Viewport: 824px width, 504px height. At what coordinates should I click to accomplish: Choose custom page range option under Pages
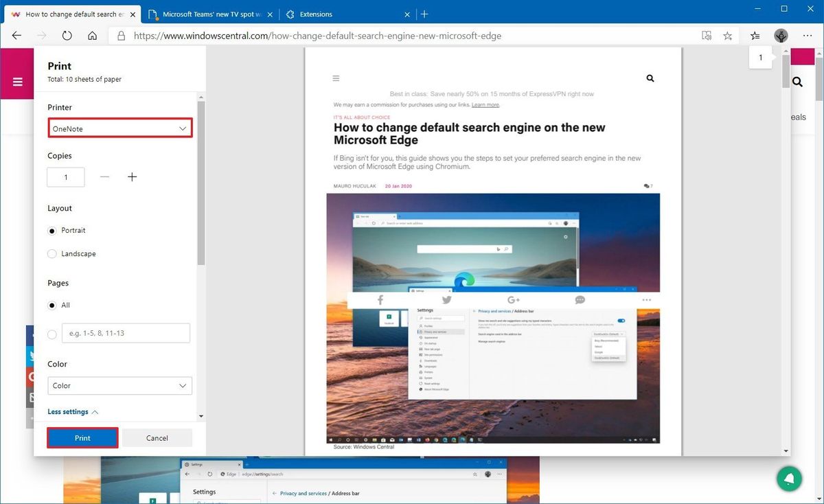point(51,334)
